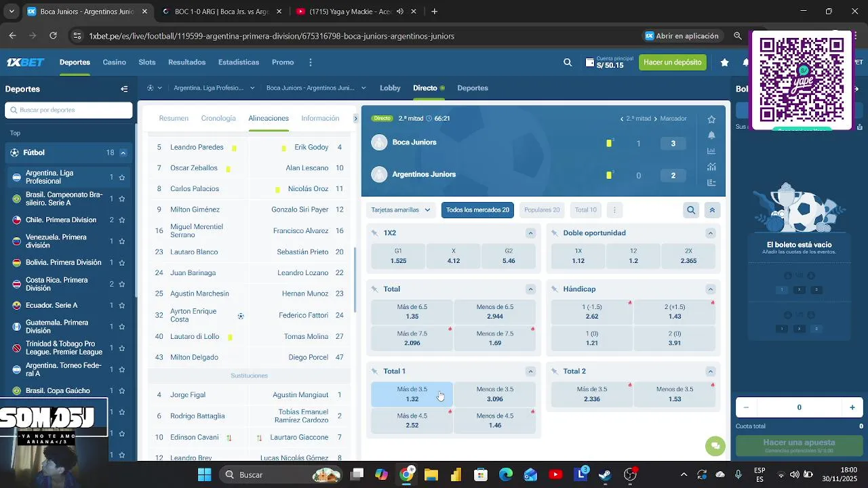Open odds movement graph icon
The height and width of the screenshot is (488, 868).
(x=711, y=167)
